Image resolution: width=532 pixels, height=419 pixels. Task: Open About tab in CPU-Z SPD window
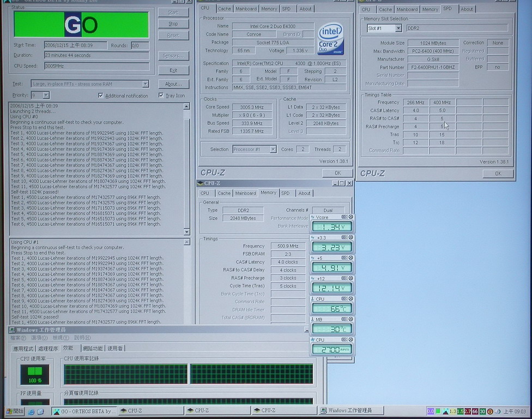(467, 9)
